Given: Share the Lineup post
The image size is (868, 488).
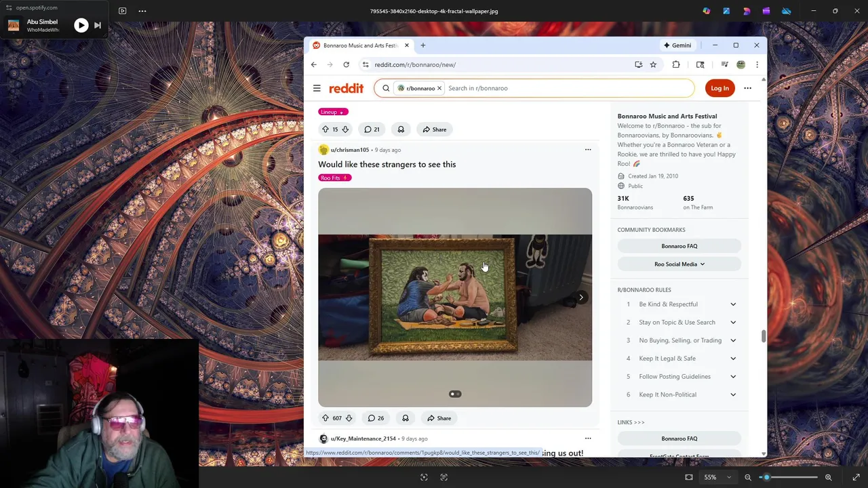Looking at the screenshot, I should [435, 129].
